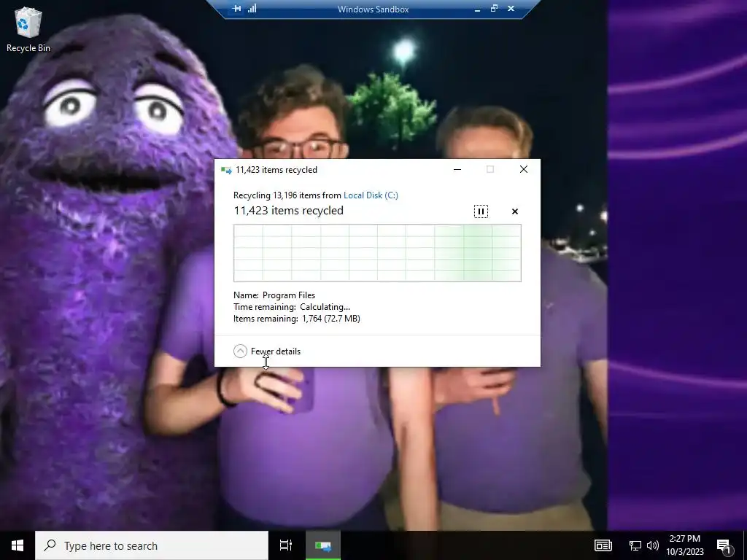Click the recycle icon in dialog title bar
747x560 pixels.
click(226, 170)
